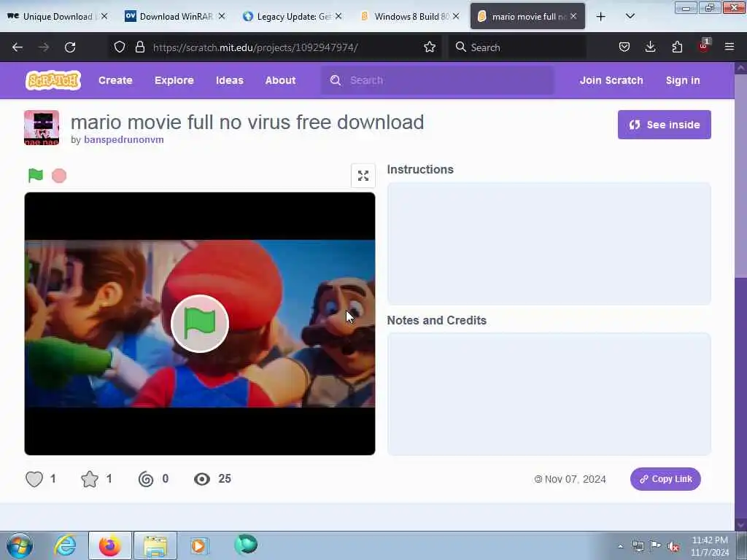747x560 pixels.
Task: Expand the list all tabs dropdown
Action: point(630,16)
